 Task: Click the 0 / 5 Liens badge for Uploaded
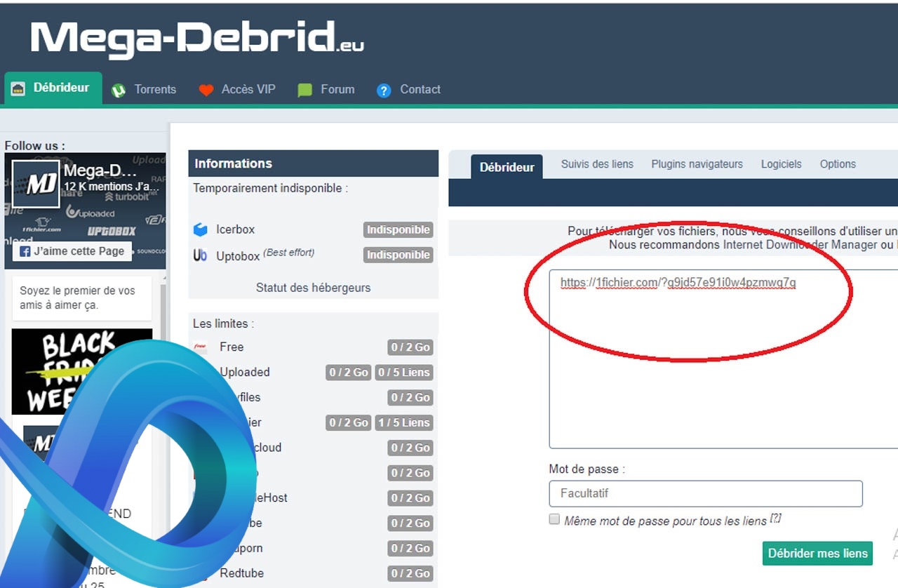403,373
